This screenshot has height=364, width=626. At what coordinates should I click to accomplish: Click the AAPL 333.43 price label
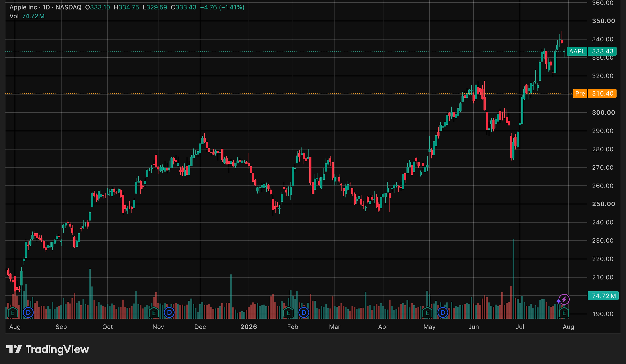click(x=591, y=51)
